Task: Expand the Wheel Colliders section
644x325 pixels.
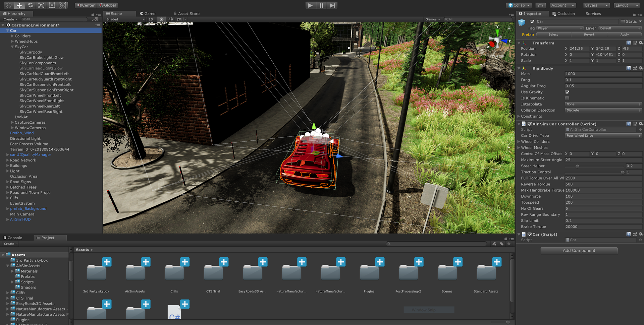Action: [519, 141]
